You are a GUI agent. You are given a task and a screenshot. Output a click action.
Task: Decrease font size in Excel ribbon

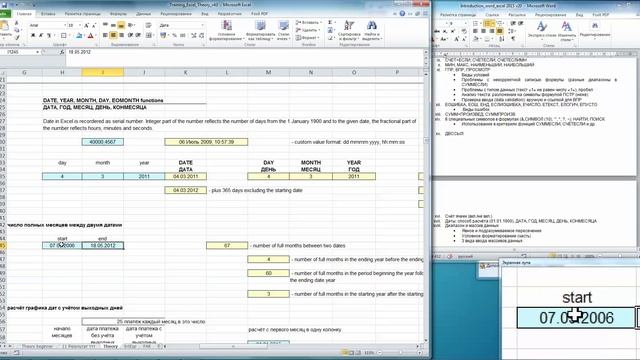[x=94, y=25]
